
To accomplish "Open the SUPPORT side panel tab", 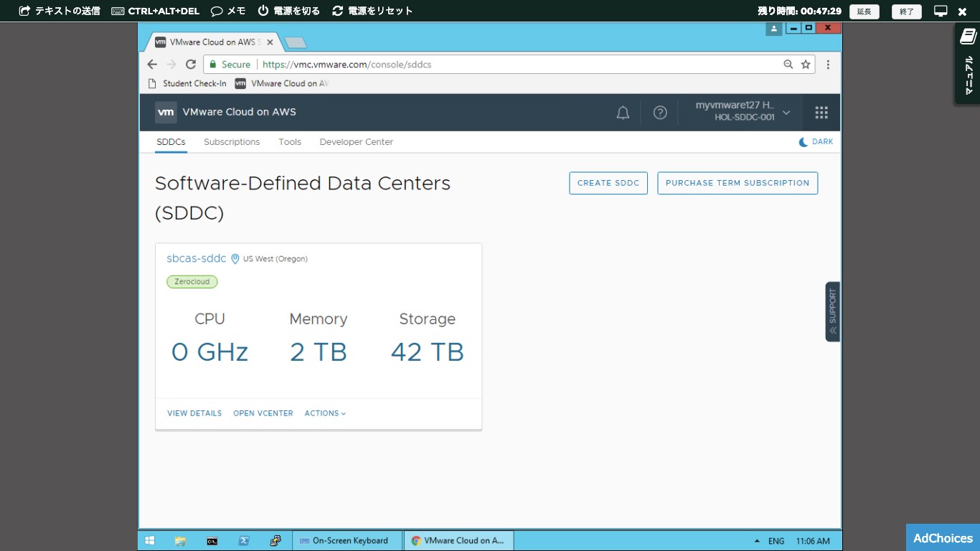I will (x=832, y=311).
